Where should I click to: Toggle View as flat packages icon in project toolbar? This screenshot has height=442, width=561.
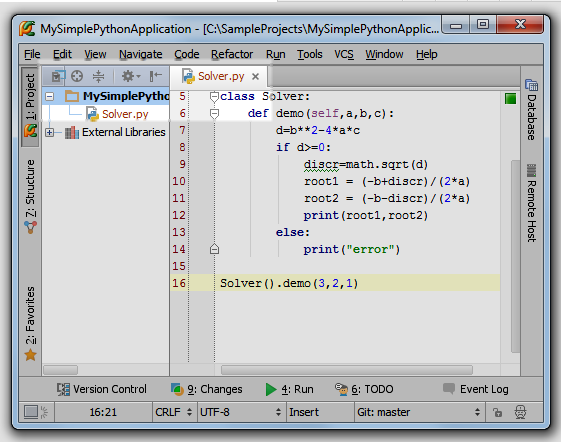(58, 76)
